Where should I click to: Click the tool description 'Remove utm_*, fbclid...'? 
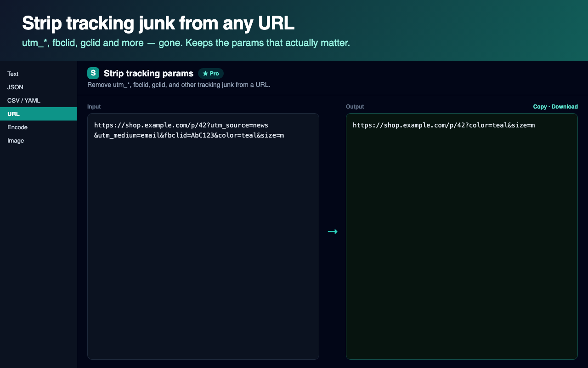click(179, 85)
